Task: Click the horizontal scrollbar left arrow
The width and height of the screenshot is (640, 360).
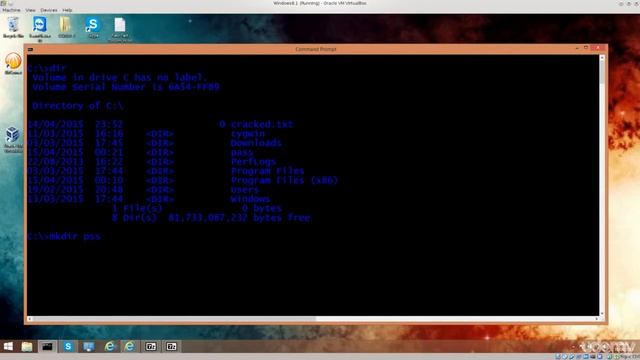Action: click(x=29, y=319)
